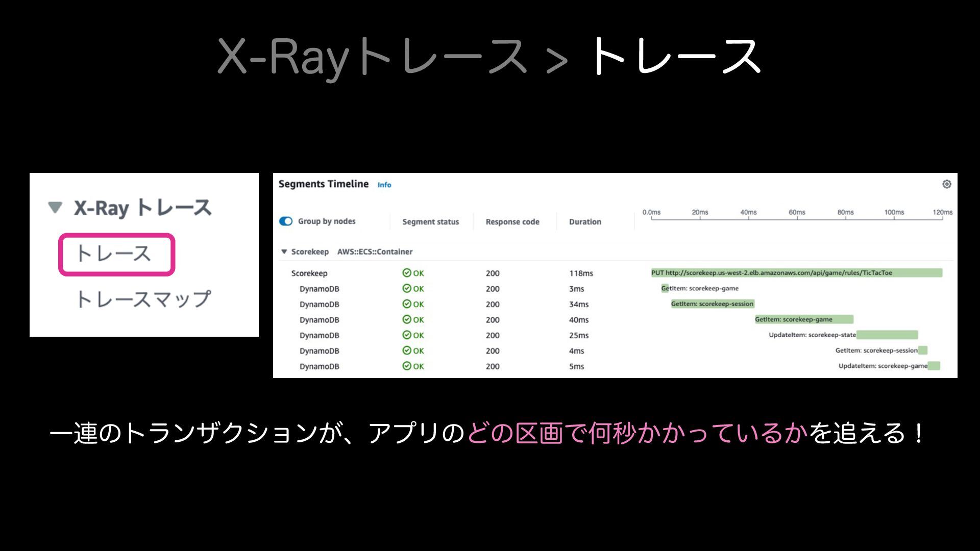Image resolution: width=980 pixels, height=551 pixels.
Task: Click the UpdateItem: scorekeep-state timeline bar
Action: point(887,335)
